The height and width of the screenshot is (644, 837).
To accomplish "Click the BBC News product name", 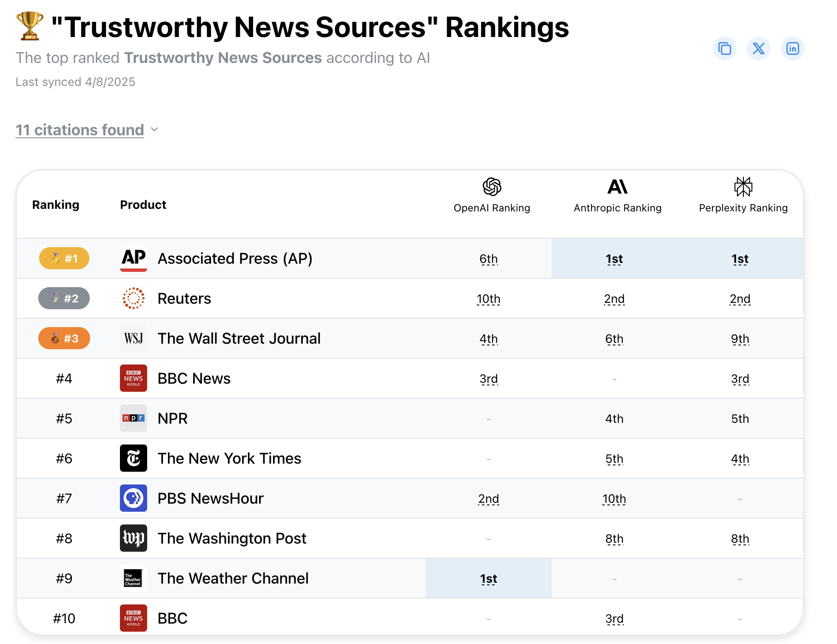I will [194, 379].
